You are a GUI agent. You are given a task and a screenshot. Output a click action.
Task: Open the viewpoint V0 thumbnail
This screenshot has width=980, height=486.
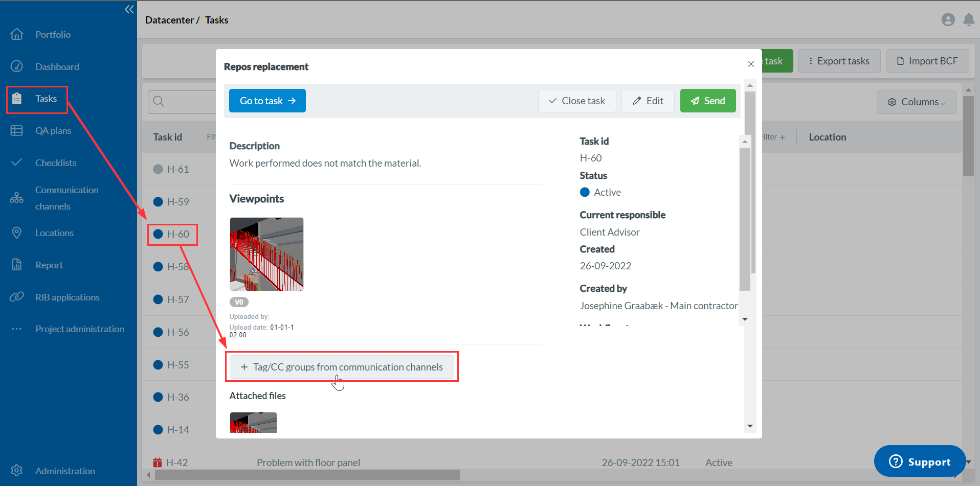(x=266, y=254)
